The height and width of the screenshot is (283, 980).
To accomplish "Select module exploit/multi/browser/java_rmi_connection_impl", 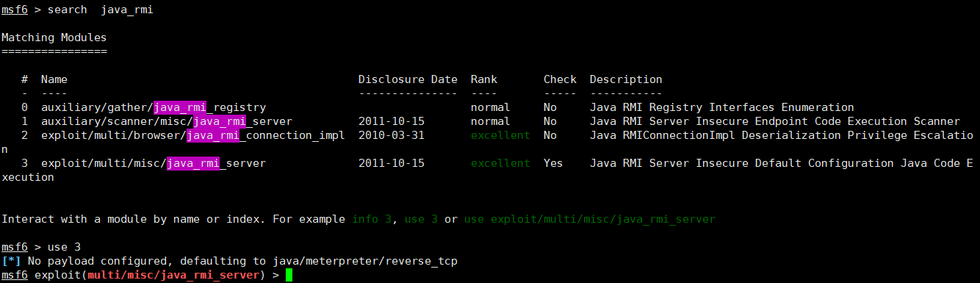I will pos(193,135).
